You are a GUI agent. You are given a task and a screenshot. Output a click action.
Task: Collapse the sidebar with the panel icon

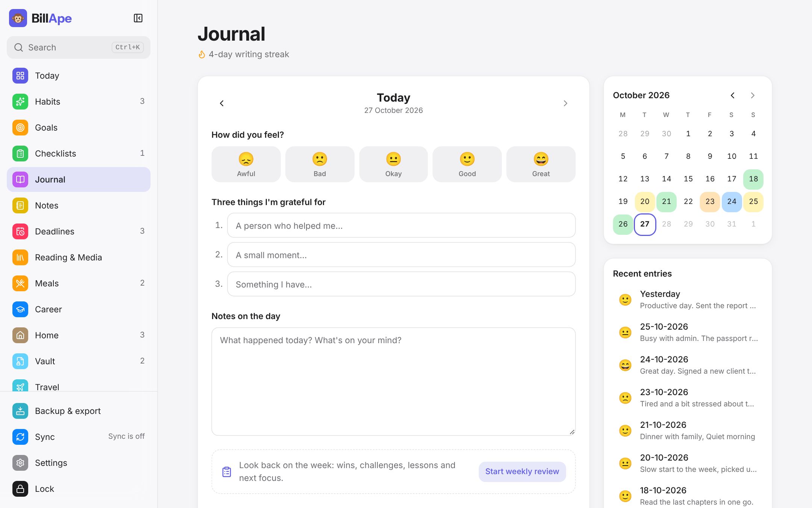138,18
